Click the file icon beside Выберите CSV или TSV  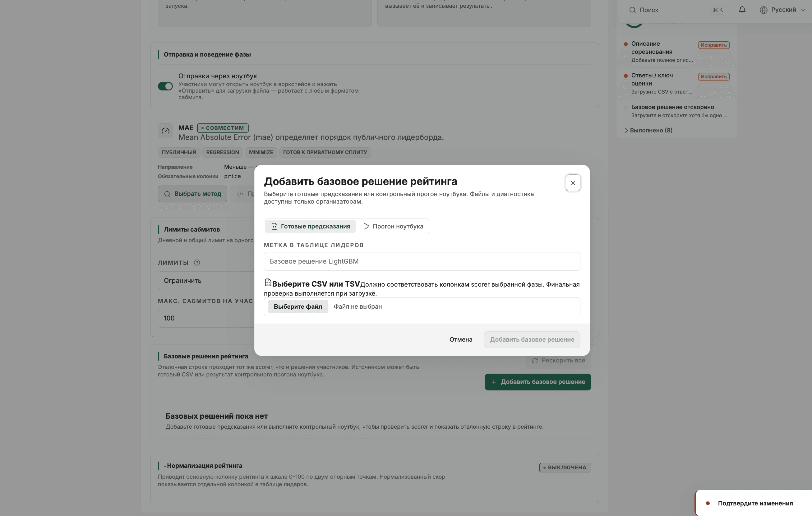pos(268,282)
